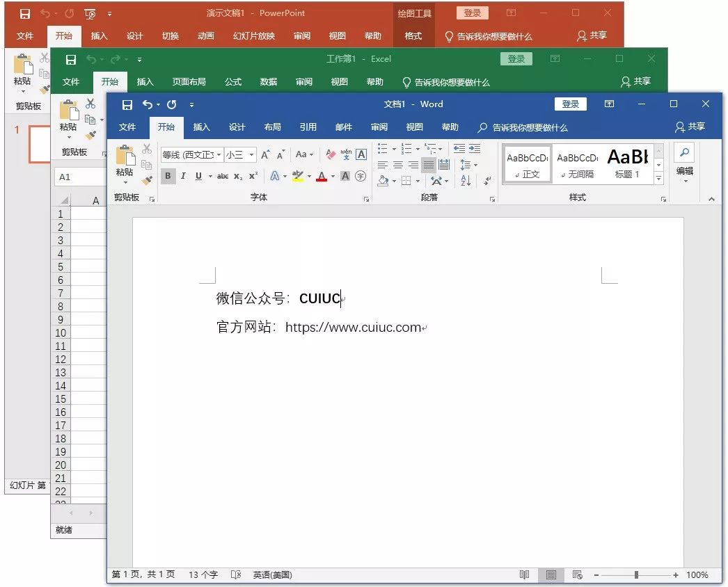This screenshot has width=728, height=587.
Task: Open the Numbering list dropdown arrow
Action: point(418,149)
